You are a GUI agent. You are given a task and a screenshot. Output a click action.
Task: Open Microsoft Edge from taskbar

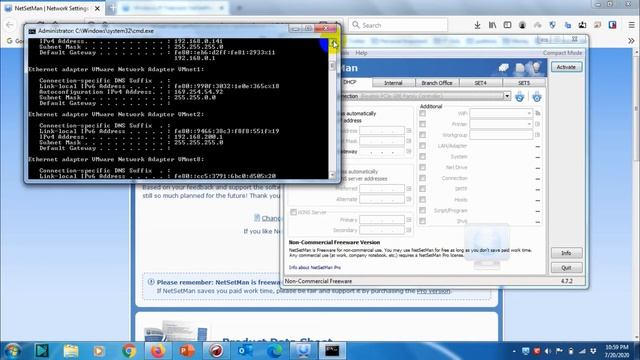[274, 351]
